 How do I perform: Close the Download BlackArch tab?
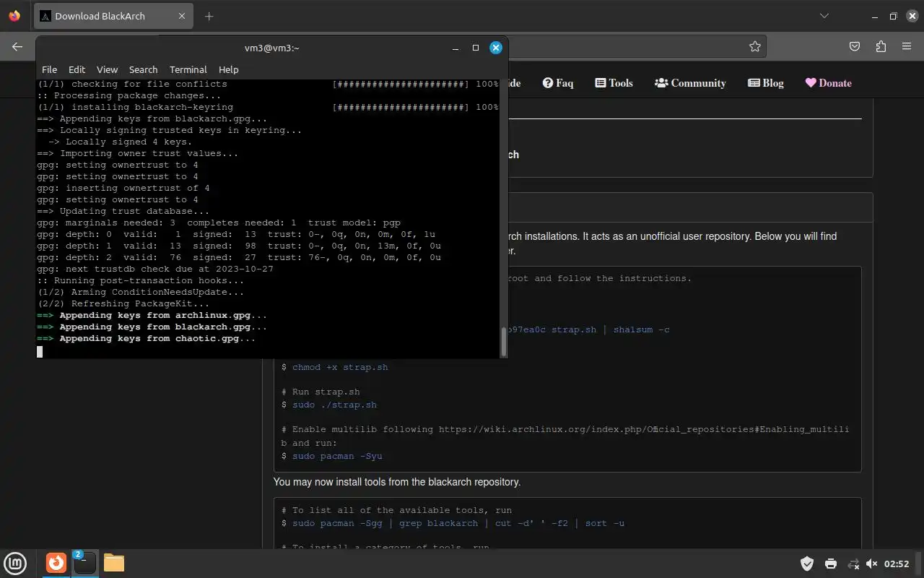(182, 16)
